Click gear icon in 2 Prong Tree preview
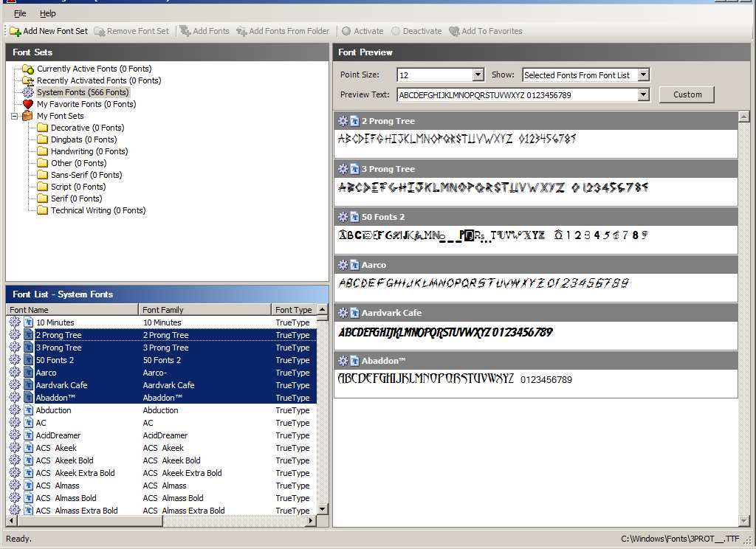756x549 pixels. (343, 121)
